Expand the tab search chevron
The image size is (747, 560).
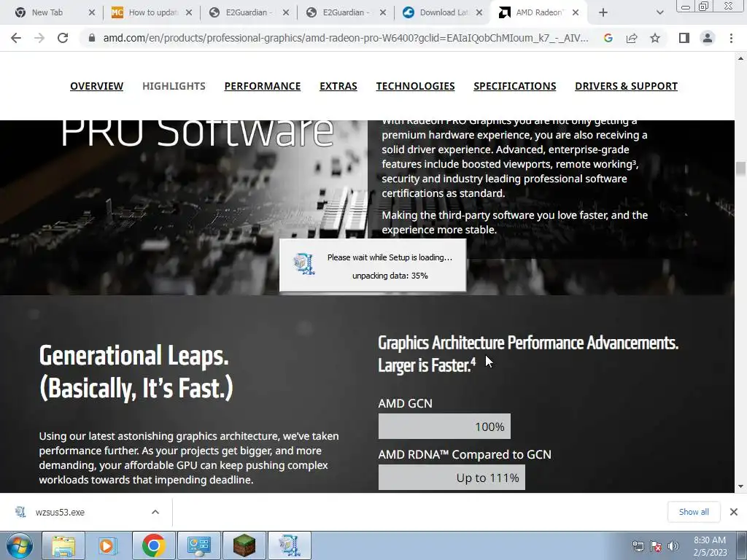tap(659, 12)
